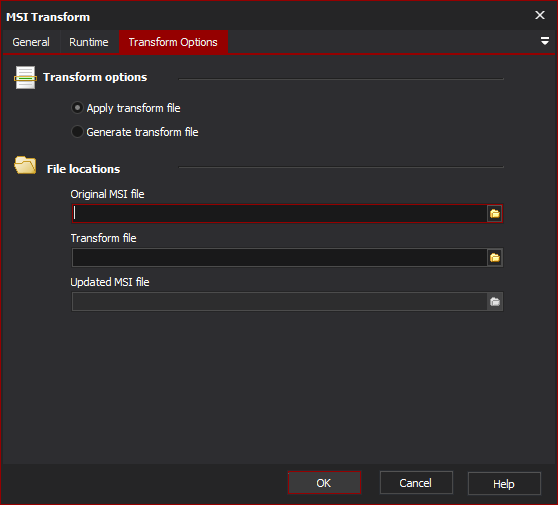The height and width of the screenshot is (505, 558).
Task: Switch to the General tab
Action: tap(31, 42)
